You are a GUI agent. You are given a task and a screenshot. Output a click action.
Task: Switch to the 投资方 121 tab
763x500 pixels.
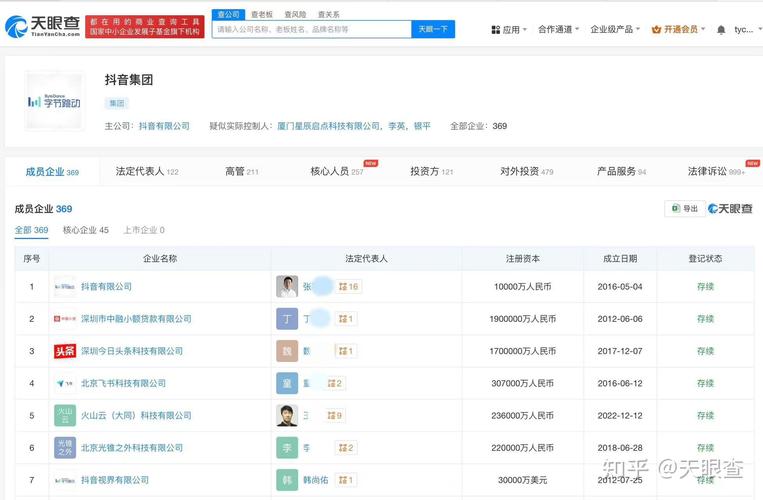pyautogui.click(x=432, y=171)
